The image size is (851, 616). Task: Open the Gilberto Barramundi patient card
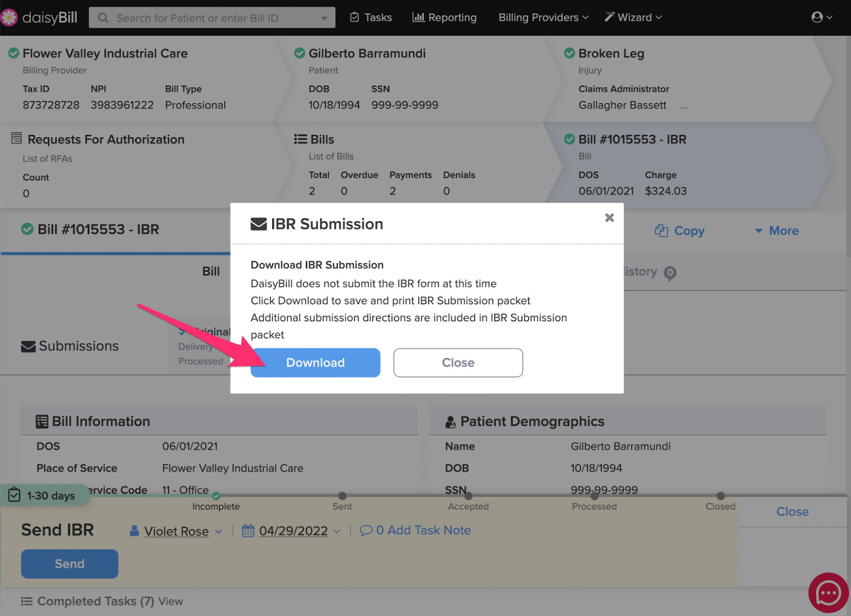coord(418,79)
